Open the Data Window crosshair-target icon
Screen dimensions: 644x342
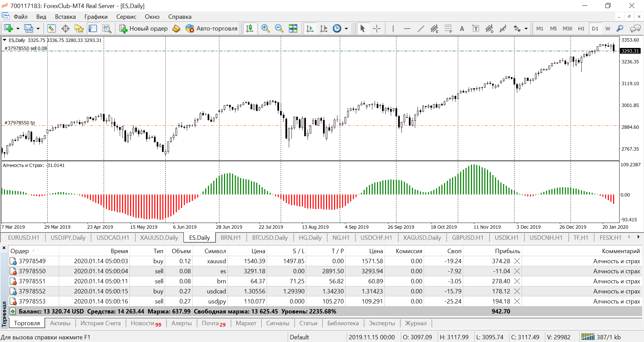tap(65, 28)
